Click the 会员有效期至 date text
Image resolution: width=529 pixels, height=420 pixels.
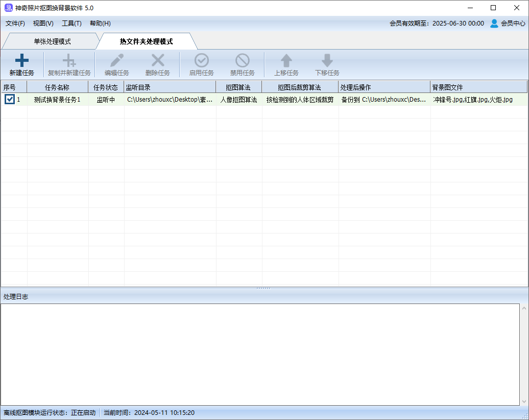[437, 24]
